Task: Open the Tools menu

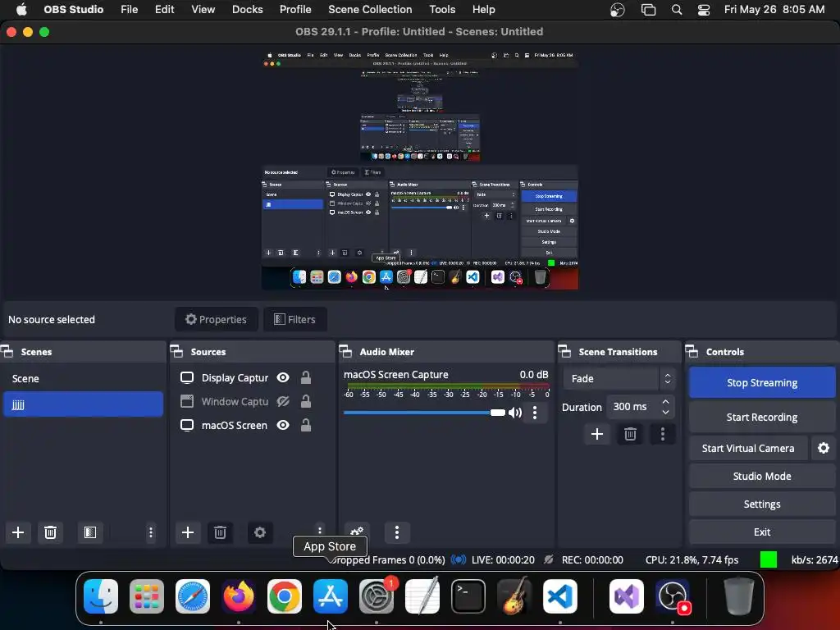Action: point(442,10)
